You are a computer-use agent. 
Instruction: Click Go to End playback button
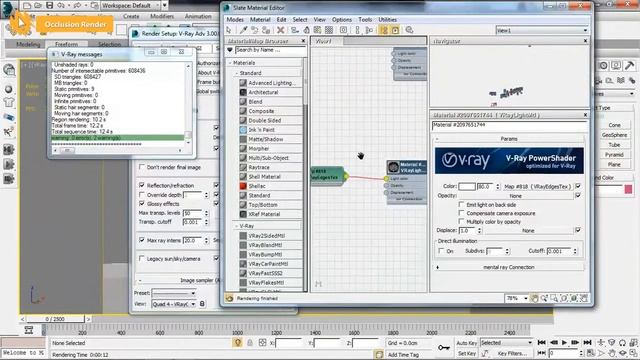tap(587, 343)
